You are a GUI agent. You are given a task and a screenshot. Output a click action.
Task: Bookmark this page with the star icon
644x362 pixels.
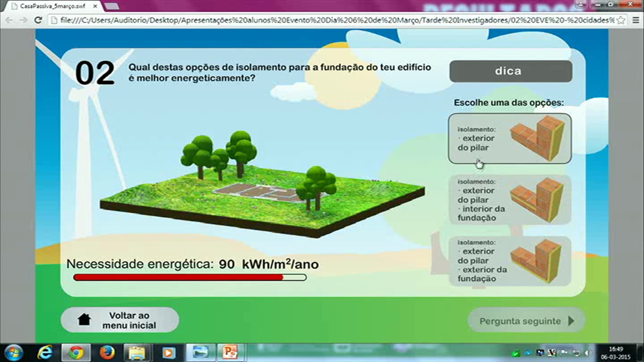point(621,20)
